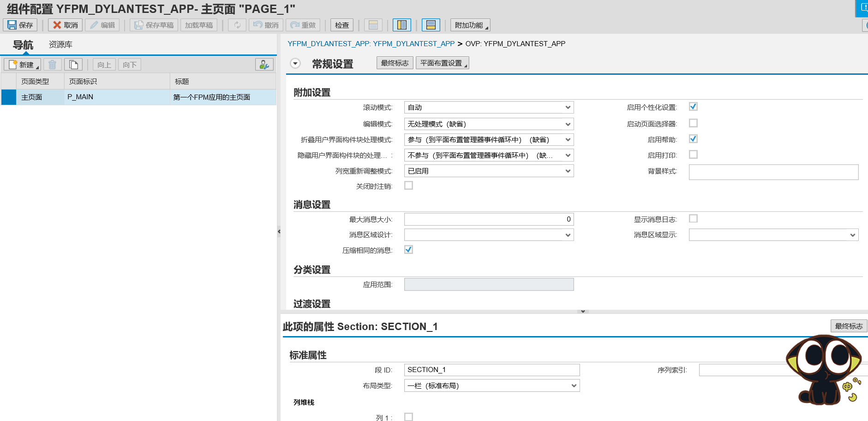868x421 pixels.
Task: Click the Save (保存) icon
Action: click(x=19, y=25)
